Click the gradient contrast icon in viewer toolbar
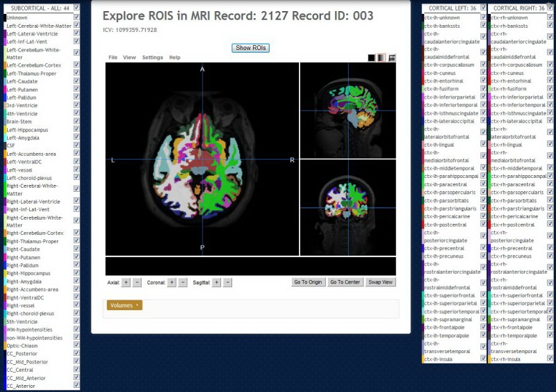 pos(382,58)
